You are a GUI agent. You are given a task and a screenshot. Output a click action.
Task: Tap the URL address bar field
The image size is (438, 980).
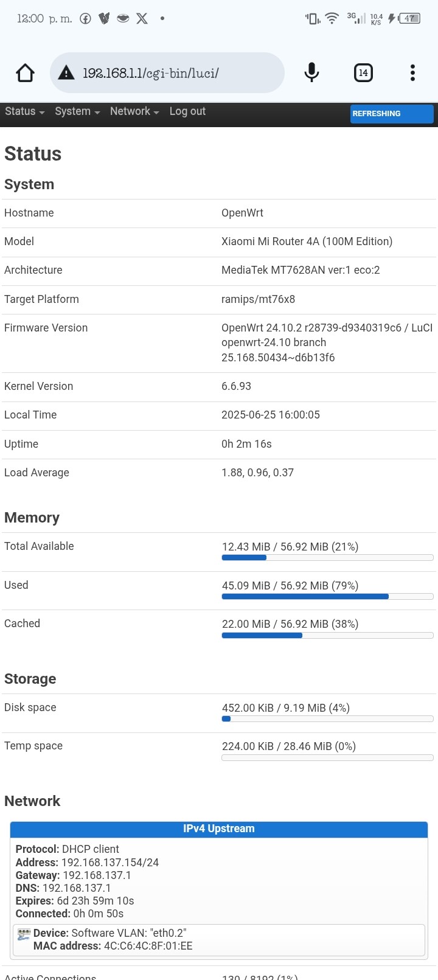(167, 73)
